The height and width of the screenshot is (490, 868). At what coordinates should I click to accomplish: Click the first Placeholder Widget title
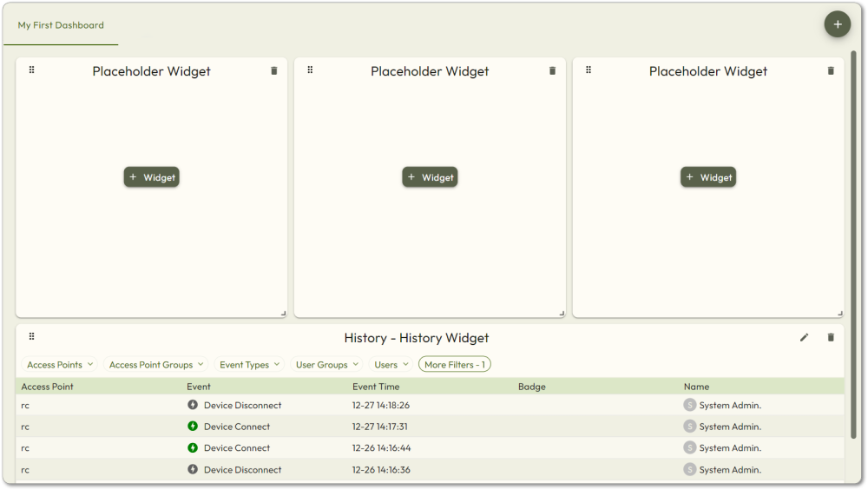(151, 71)
